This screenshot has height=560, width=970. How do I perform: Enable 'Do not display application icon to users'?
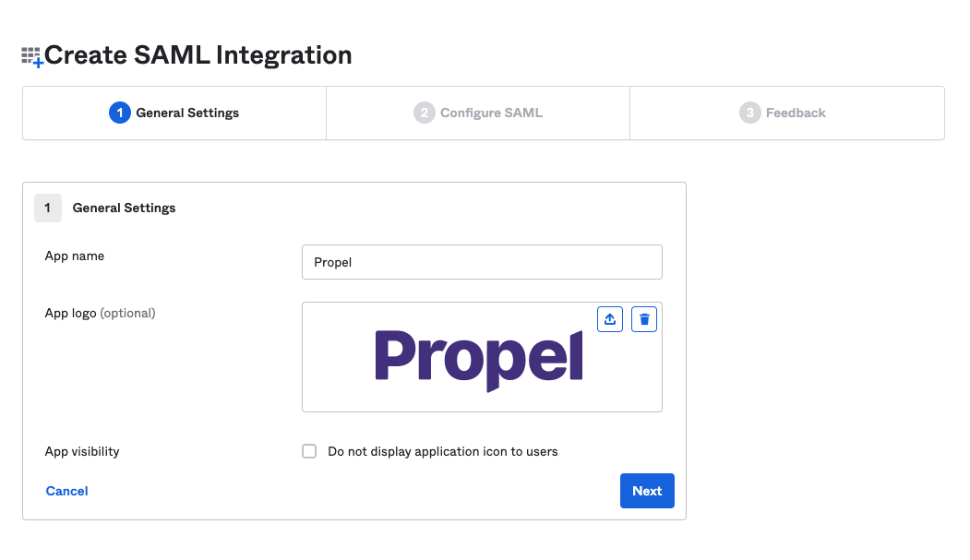tap(309, 451)
